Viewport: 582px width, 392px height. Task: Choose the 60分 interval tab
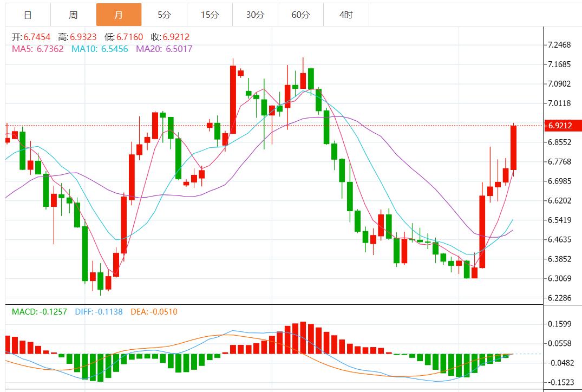[x=300, y=15]
